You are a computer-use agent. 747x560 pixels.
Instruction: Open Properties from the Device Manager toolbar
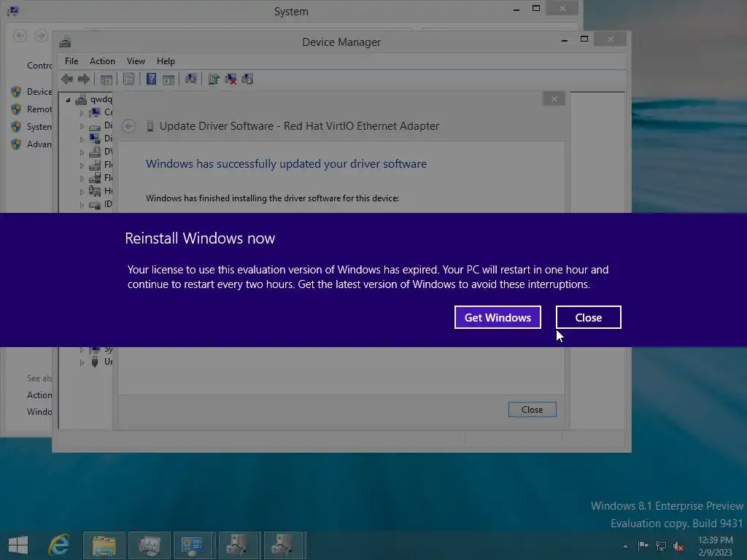tap(128, 79)
